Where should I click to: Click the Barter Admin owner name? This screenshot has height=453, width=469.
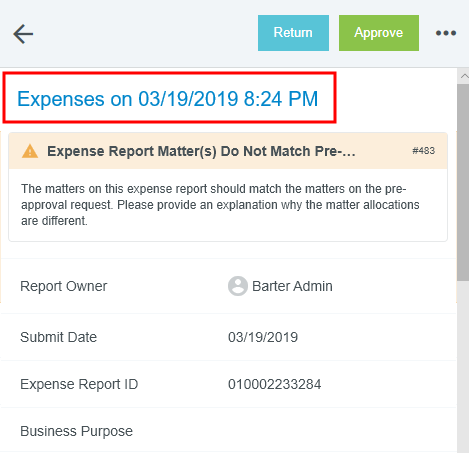coord(292,286)
